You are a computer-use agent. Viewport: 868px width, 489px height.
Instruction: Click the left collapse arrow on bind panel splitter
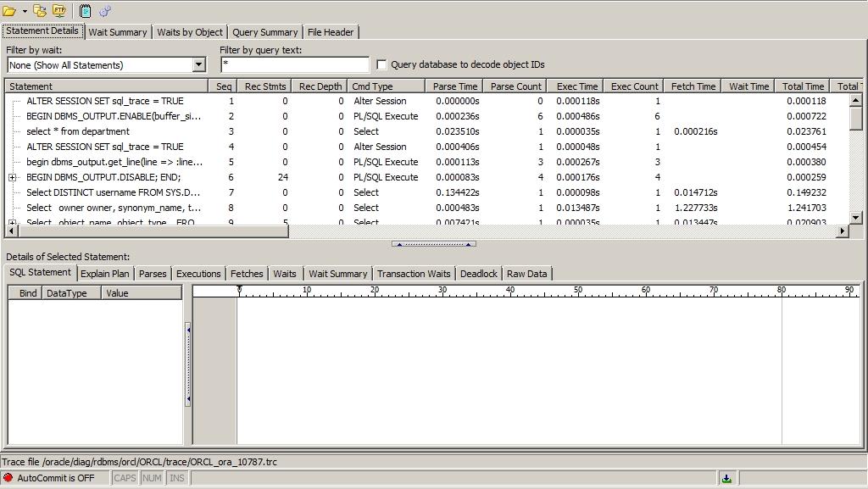pos(187,330)
